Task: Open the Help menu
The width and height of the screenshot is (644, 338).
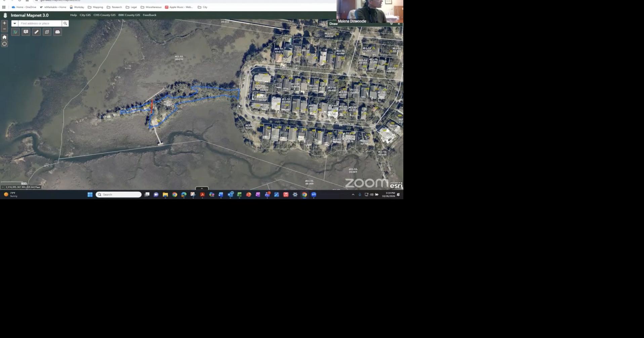Action: pyautogui.click(x=73, y=15)
